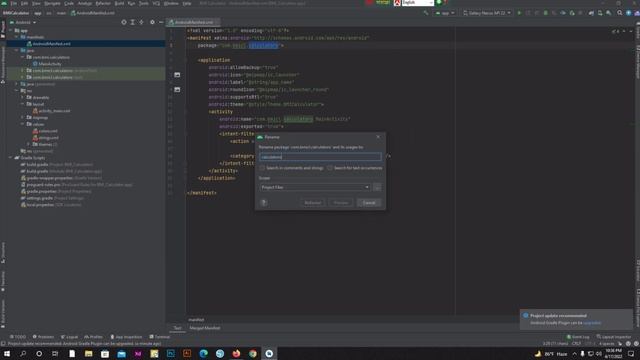The image size is (640, 360).
Task: Collapse the manifests folder node
Action: [16, 37]
